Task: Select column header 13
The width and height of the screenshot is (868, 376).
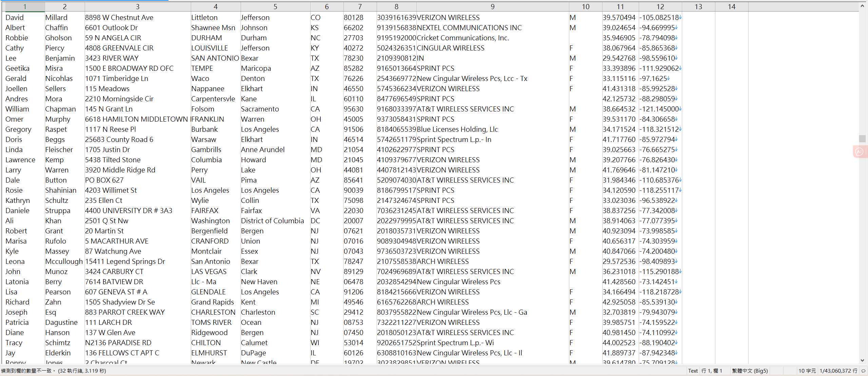Action: tap(698, 6)
